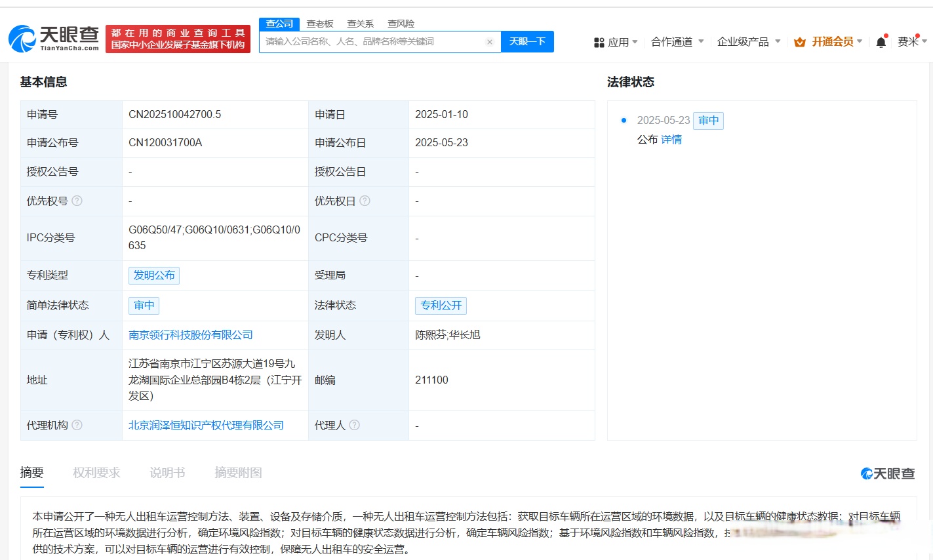
Task: Click the help icon next to 优先权日
Action: 367,201
